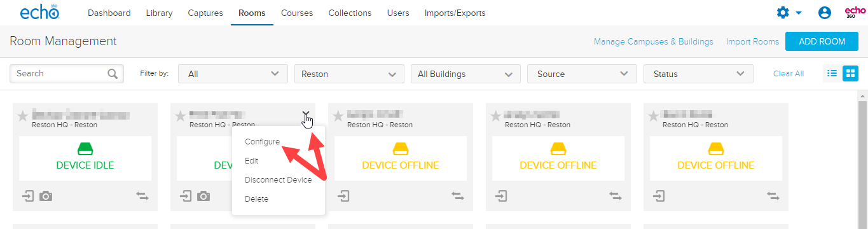Viewport: 868px width, 229px height.
Task: Open the user profile icon
Action: pos(825,13)
